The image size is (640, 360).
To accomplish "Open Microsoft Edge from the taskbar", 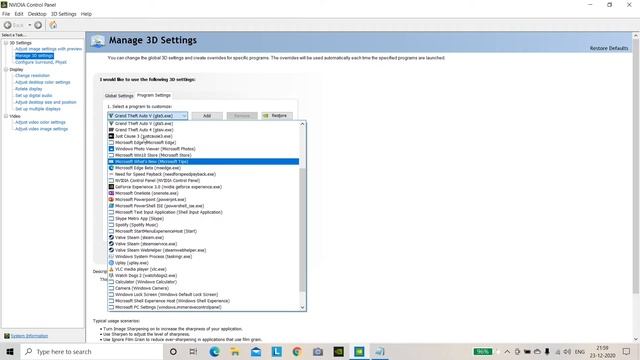I will pyautogui.click(x=214, y=351).
